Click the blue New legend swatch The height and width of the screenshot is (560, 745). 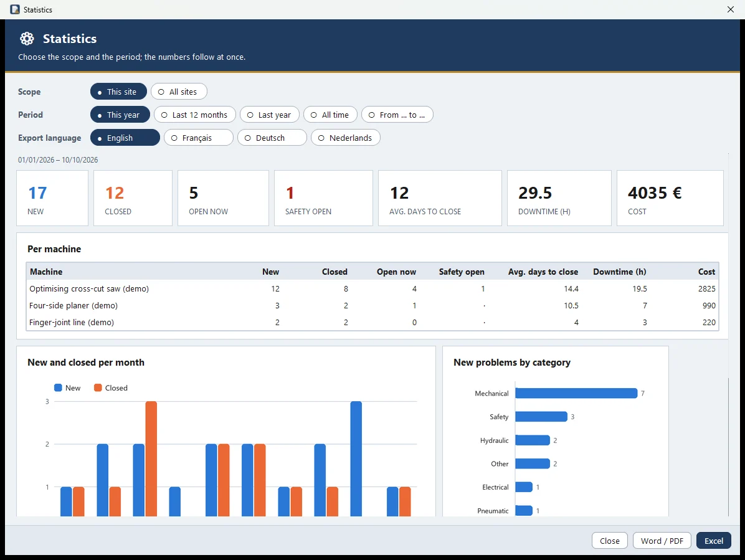[58, 387]
